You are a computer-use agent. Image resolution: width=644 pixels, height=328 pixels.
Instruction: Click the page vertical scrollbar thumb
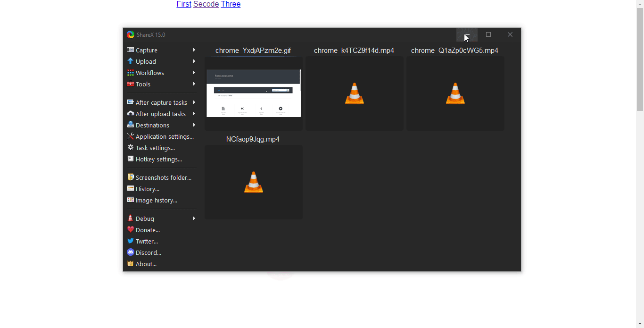(x=640, y=59)
